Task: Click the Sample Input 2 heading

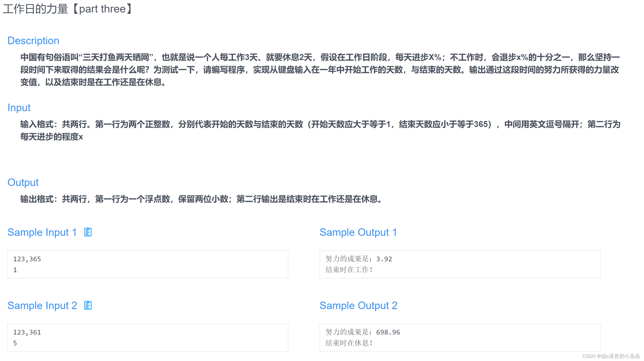Action: pos(42,305)
